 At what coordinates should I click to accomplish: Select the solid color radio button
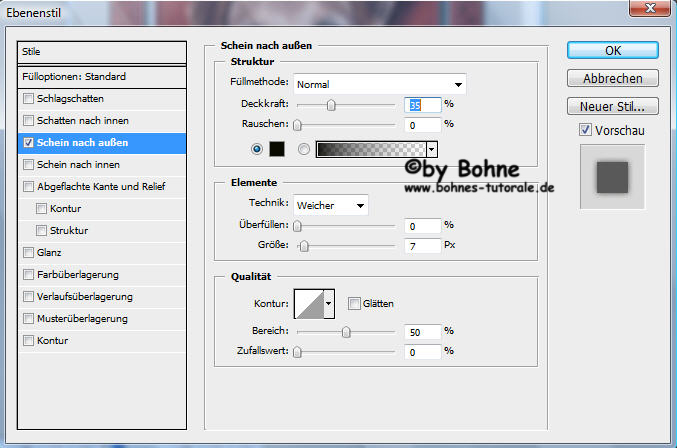259,149
